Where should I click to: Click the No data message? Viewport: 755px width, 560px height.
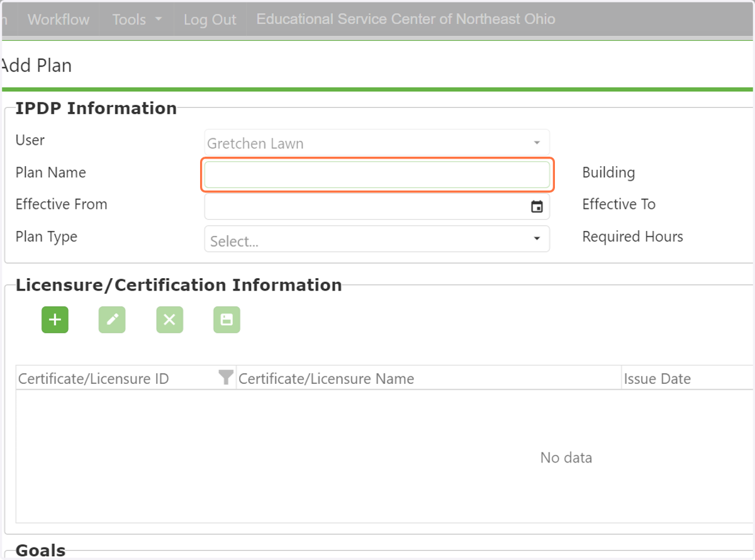[566, 457]
